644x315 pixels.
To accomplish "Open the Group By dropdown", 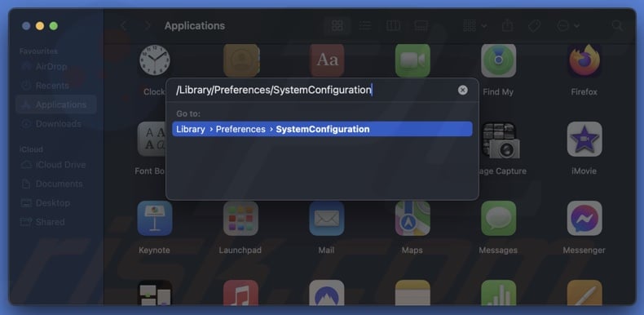I will coord(474,26).
